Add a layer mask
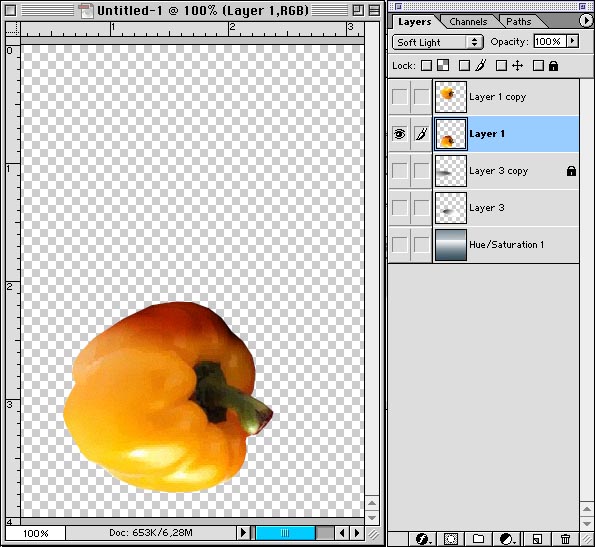This screenshot has width=595, height=547. 451,539
